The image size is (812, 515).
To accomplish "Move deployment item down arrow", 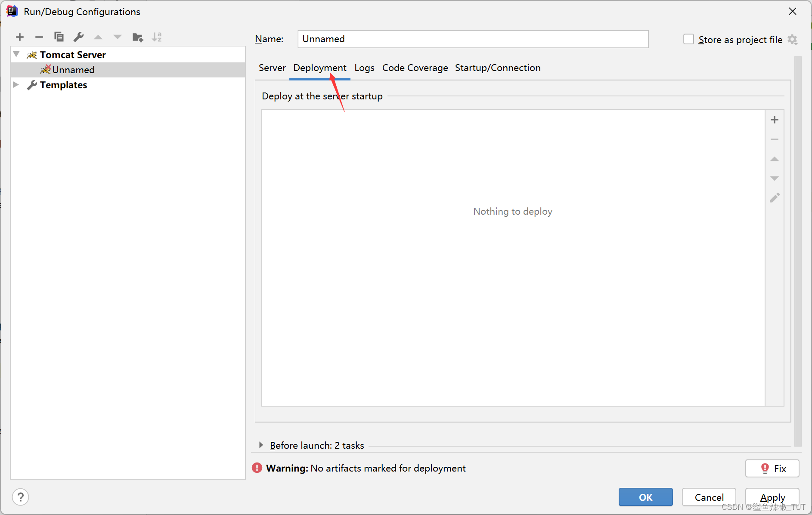I will tap(775, 178).
